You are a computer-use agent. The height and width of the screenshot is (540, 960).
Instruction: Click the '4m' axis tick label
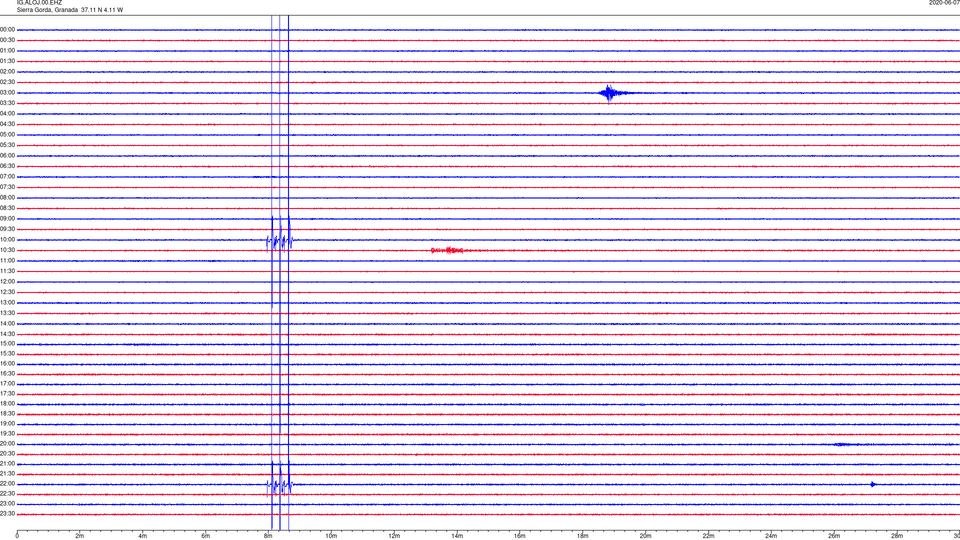tap(143, 536)
